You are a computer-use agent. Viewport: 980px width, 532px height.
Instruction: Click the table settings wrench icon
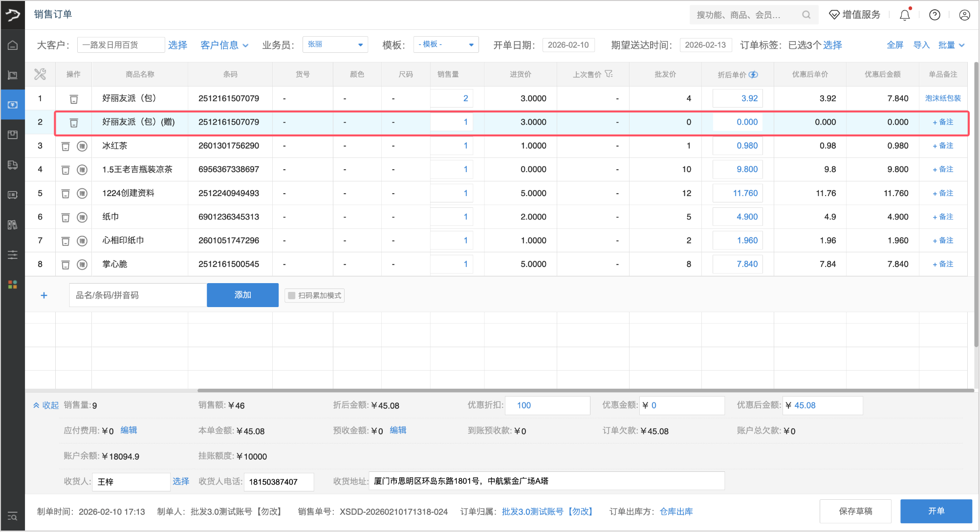click(x=40, y=74)
